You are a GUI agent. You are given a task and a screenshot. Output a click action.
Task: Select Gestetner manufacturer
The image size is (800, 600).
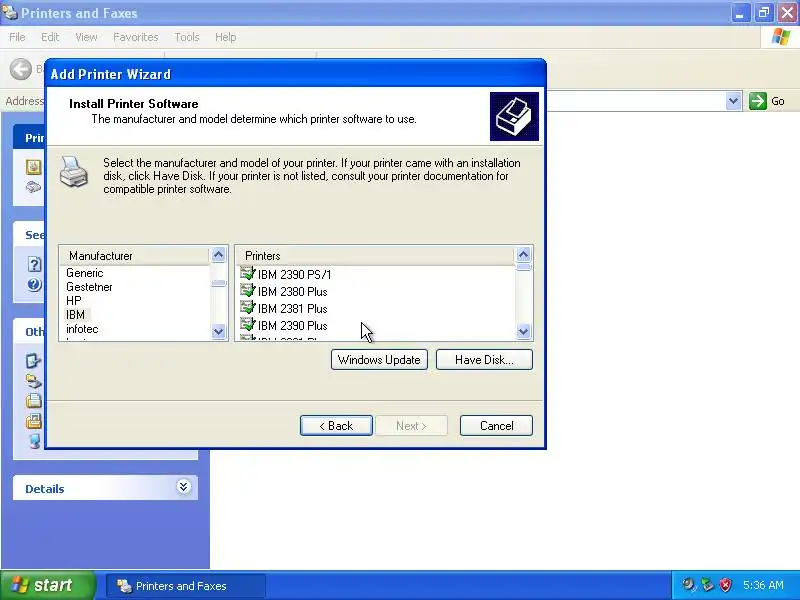click(x=89, y=287)
